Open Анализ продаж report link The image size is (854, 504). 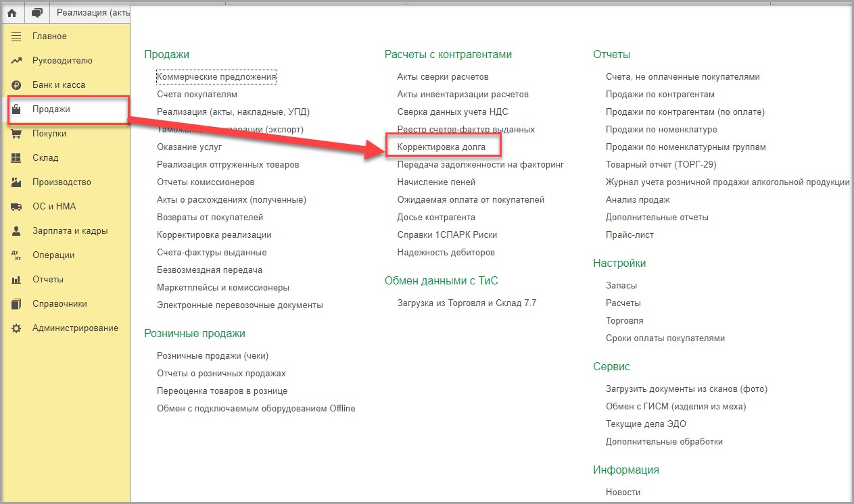638,200
